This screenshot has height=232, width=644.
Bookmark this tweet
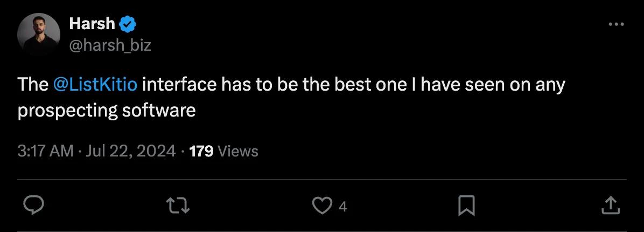(466, 206)
